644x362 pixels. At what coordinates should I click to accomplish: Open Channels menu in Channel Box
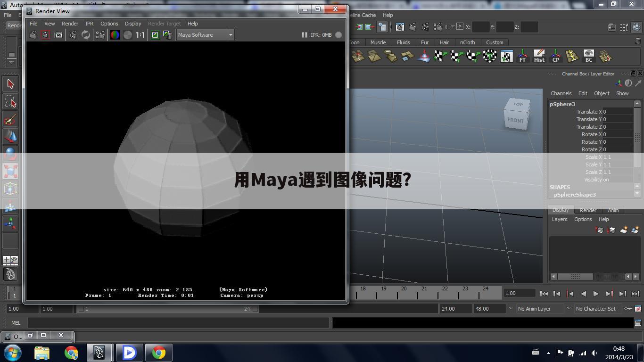click(561, 93)
